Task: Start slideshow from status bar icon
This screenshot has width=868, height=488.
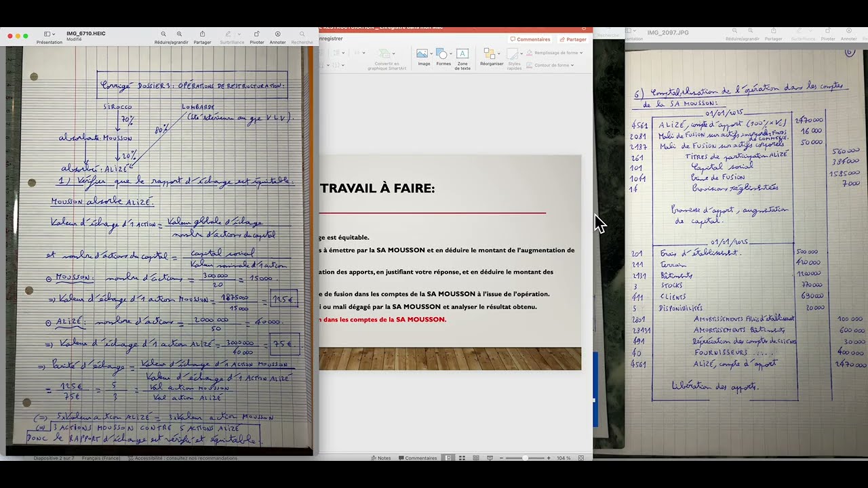Action: [x=490, y=458]
